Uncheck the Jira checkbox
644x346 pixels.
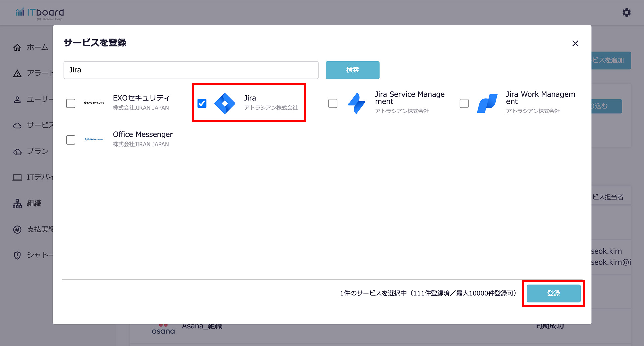click(x=202, y=103)
